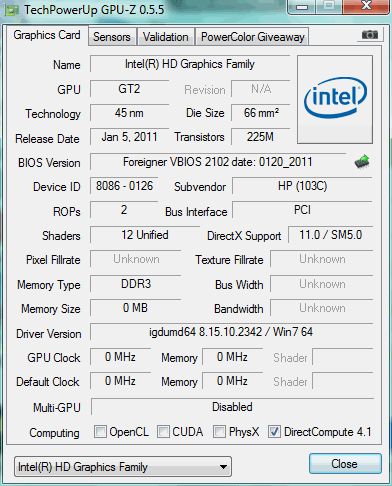This screenshot has height=486, width=392.
Task: Click the BIOS Version text field
Action: click(x=218, y=162)
